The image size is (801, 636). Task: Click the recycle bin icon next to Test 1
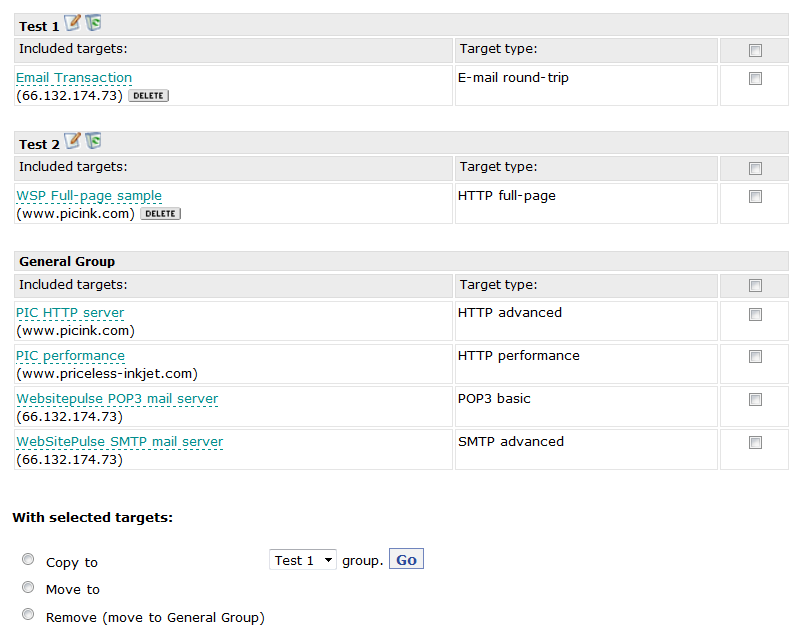click(x=92, y=22)
